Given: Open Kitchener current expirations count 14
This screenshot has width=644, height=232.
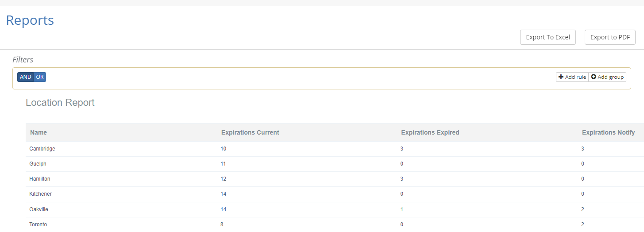Looking at the screenshot, I should click(224, 194).
